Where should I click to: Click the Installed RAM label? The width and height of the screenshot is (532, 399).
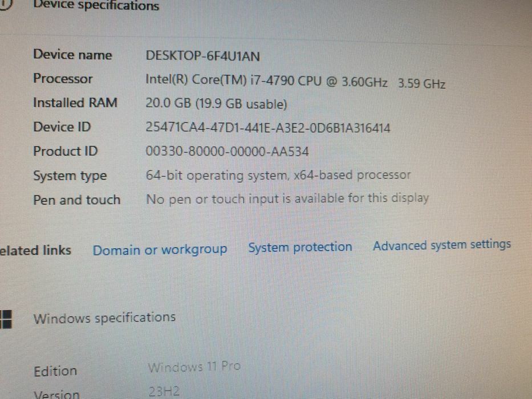[75, 103]
